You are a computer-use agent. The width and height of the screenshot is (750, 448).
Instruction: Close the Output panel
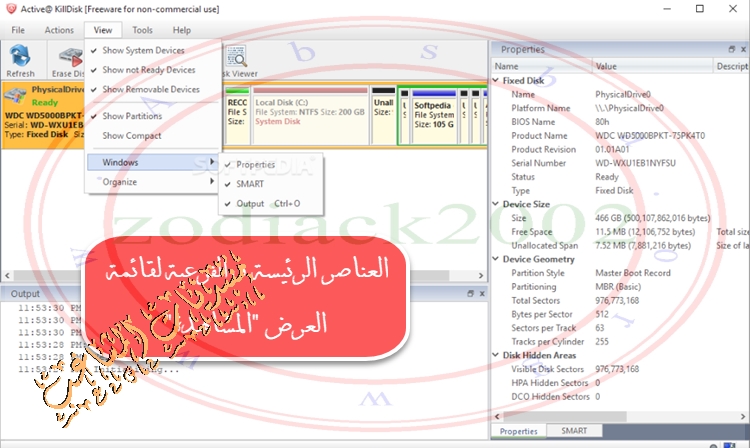[x=482, y=294]
